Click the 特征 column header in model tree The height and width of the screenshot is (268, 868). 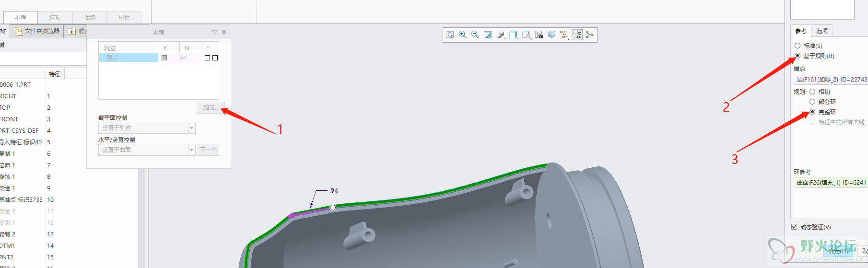click(x=55, y=74)
